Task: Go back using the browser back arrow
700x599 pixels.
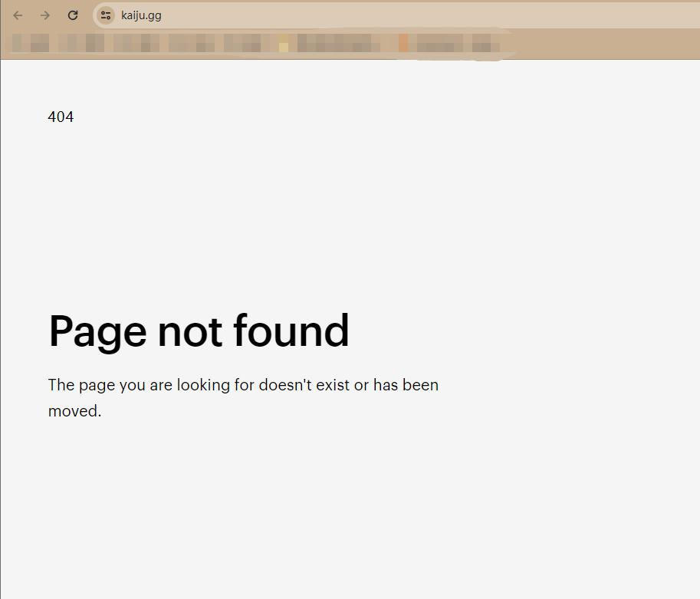Action: click(18, 15)
